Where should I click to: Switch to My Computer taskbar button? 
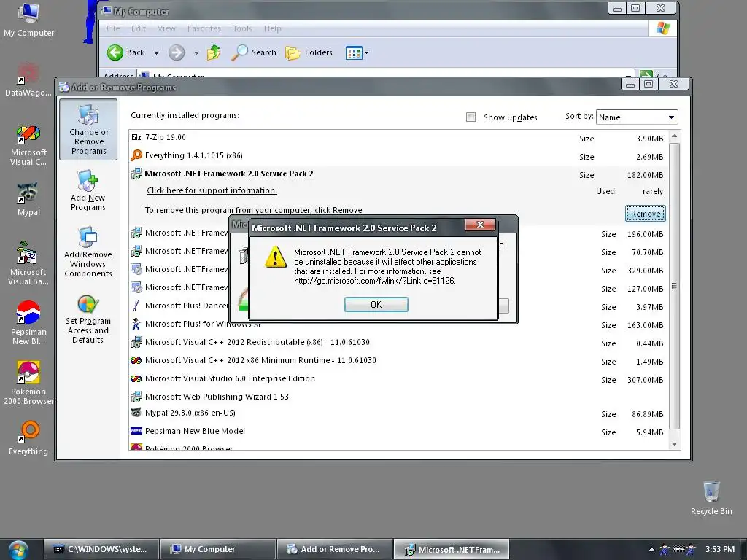point(217,549)
